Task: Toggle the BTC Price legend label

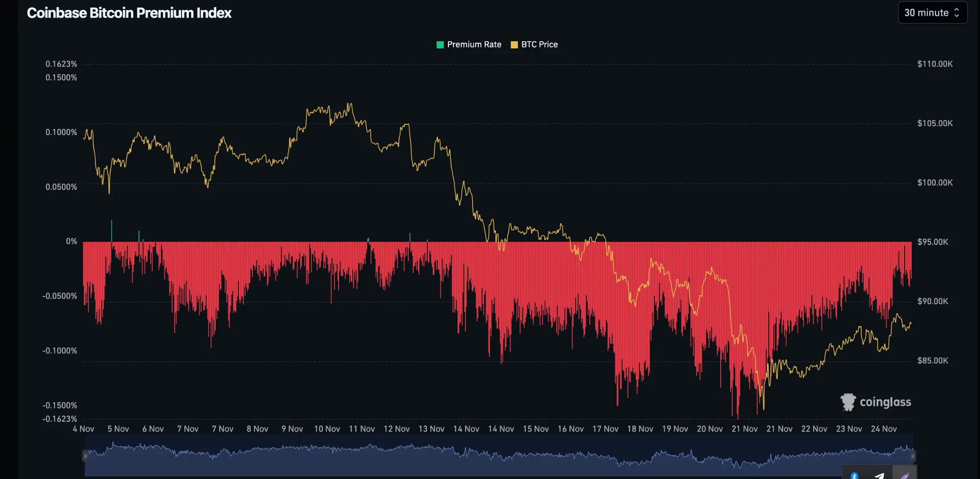Action: click(x=539, y=45)
